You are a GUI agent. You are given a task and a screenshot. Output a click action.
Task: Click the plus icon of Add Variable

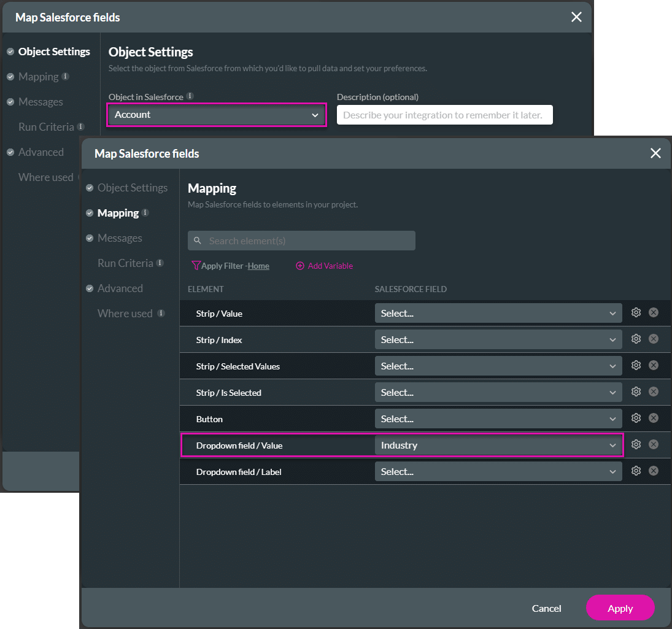click(300, 266)
